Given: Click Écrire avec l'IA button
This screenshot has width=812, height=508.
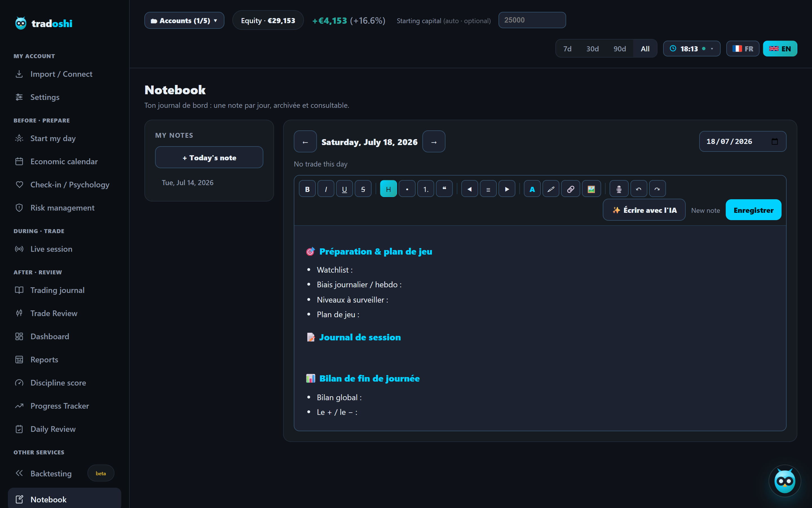Looking at the screenshot, I should [644, 210].
